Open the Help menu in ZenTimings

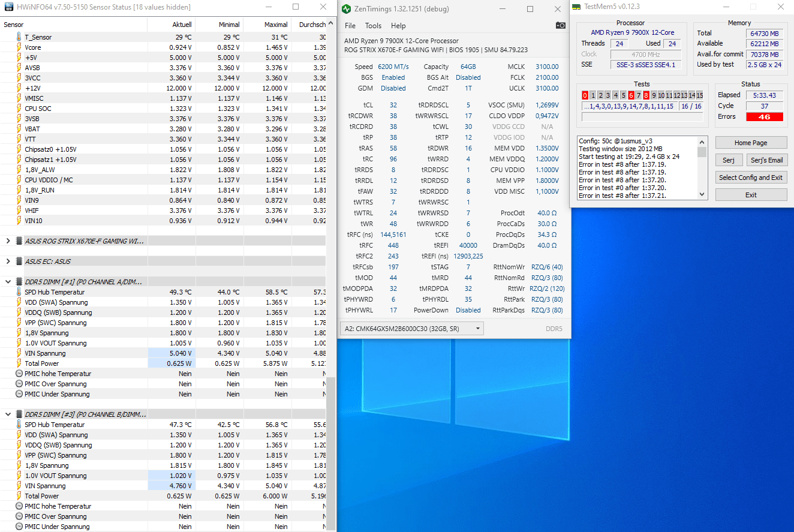(398, 26)
